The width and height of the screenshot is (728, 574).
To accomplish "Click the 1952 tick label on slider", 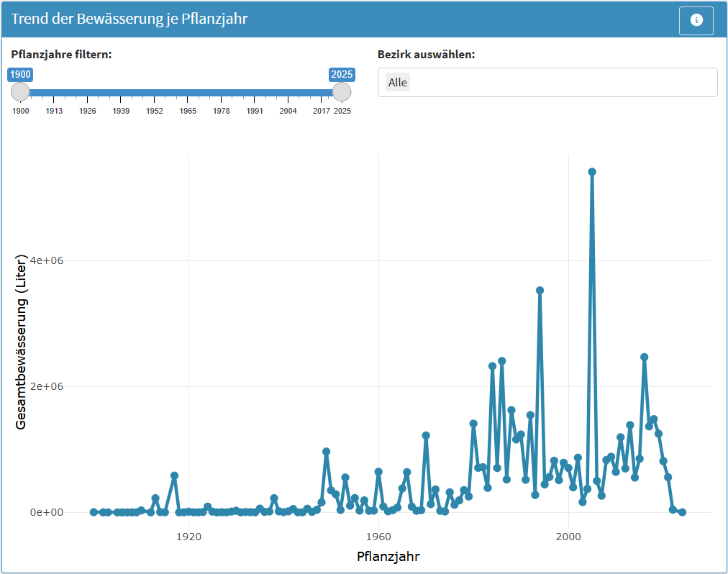I will coord(155,111).
